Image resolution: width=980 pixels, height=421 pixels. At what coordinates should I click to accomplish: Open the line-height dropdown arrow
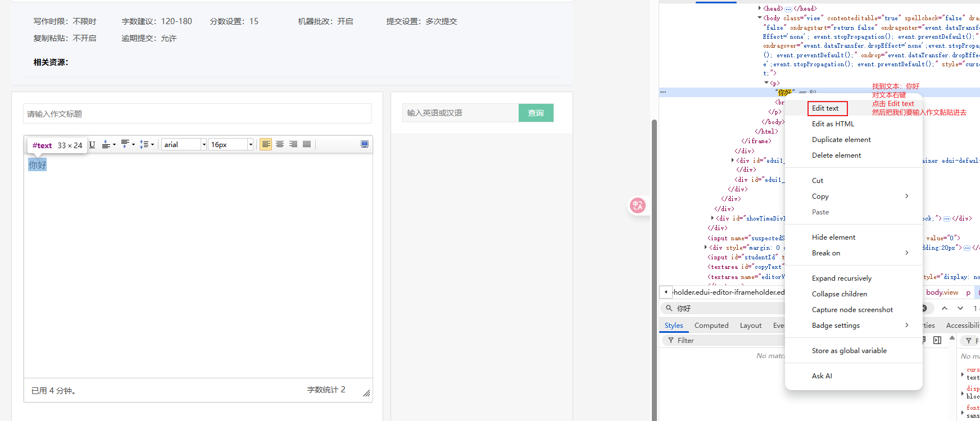tap(152, 144)
